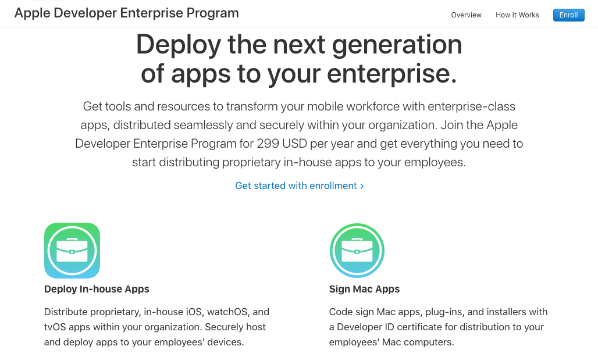The image size is (598, 364).
Task: Click the headline 'Deploy the next generation'
Action: pos(299,44)
